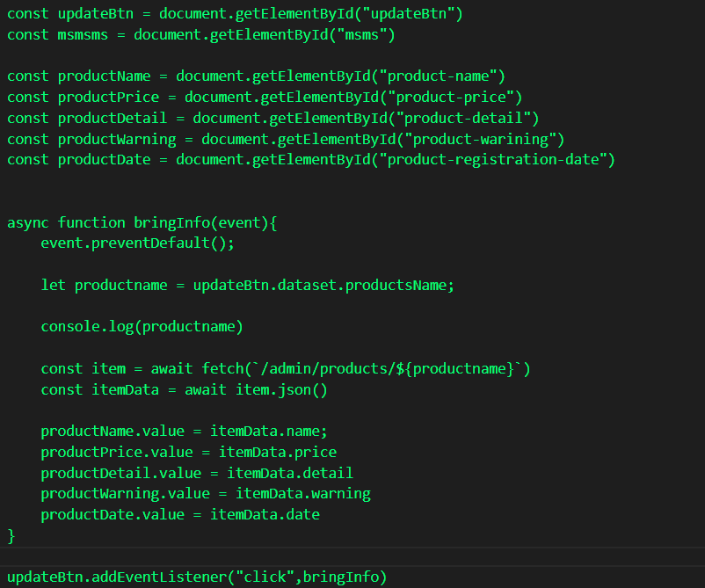Click event.preventDefault(); line
Image resolution: width=705 pixels, height=588 pixels.
click(x=138, y=243)
